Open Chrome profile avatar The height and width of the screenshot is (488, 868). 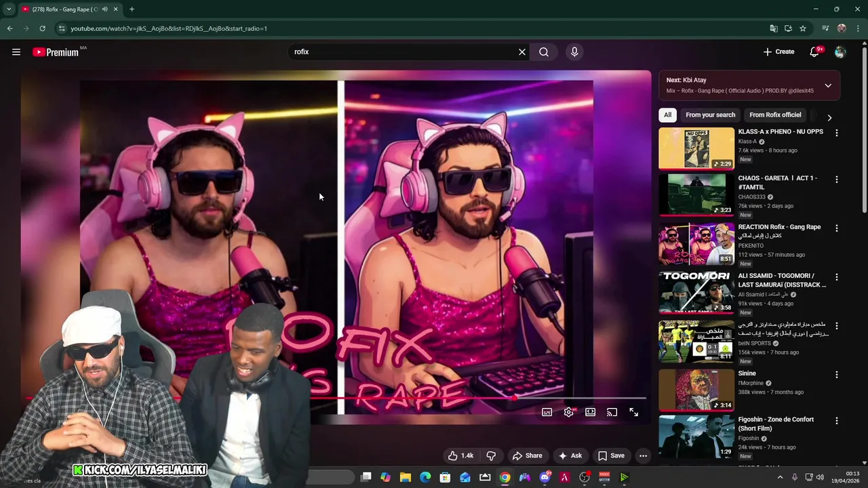click(x=842, y=28)
